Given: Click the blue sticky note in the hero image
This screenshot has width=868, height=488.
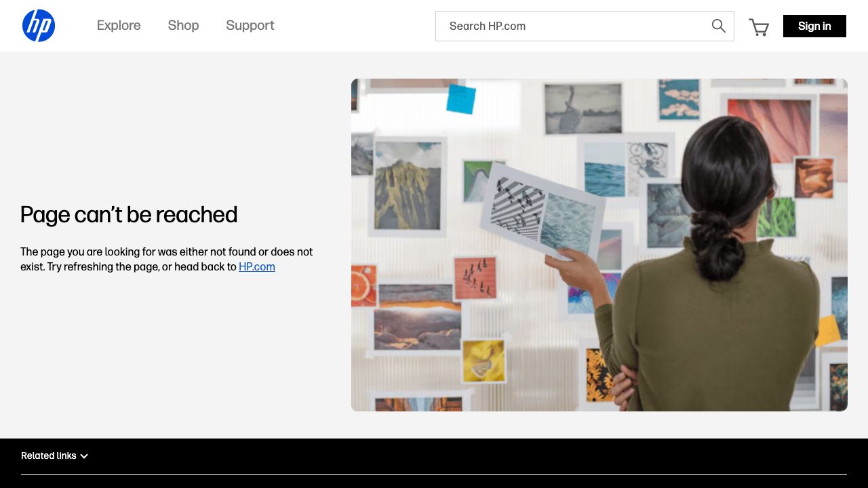Looking at the screenshot, I should 460,99.
